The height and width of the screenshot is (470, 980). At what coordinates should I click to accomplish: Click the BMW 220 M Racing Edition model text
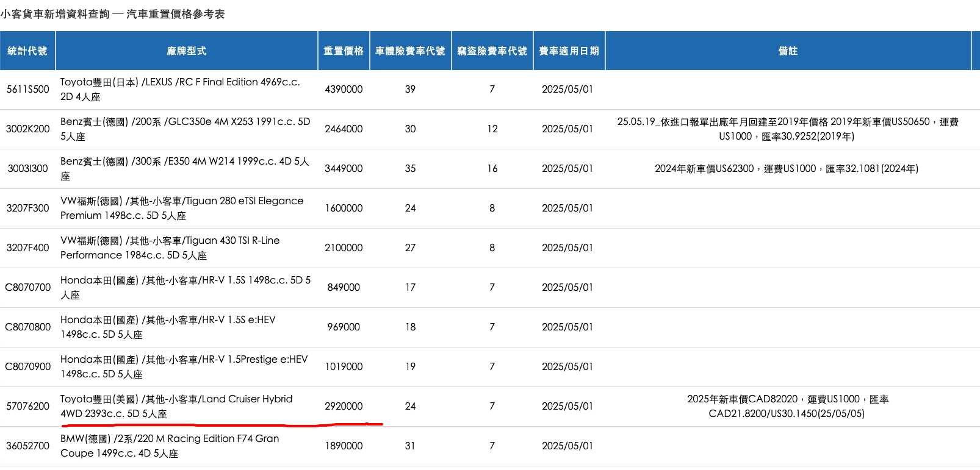170,446
